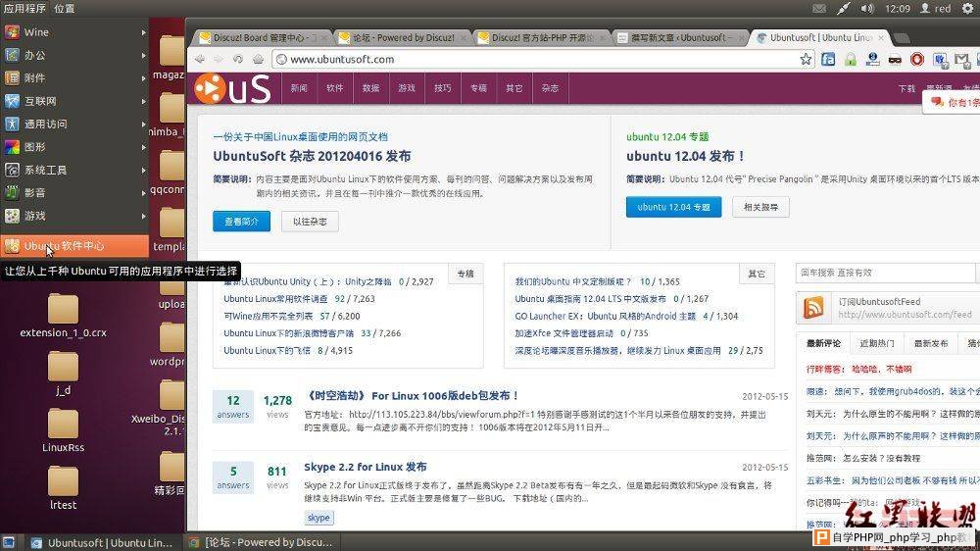Open the 《时空浩劫》For Linux 1006版deb包发布 article
Screen dimensions: 980x551
[x=412, y=395]
